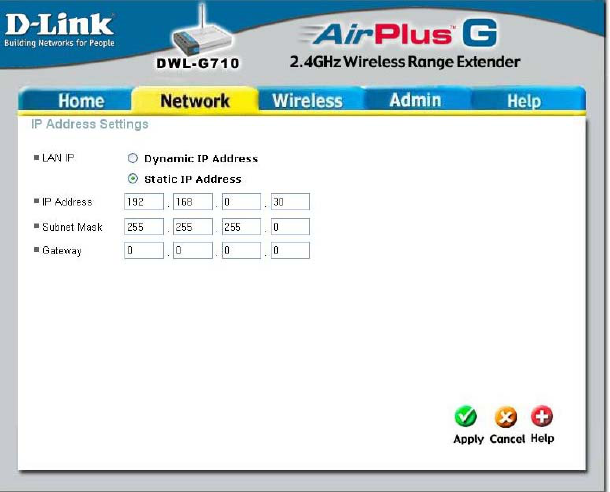Click IP Address second octet field 168

coord(193,201)
